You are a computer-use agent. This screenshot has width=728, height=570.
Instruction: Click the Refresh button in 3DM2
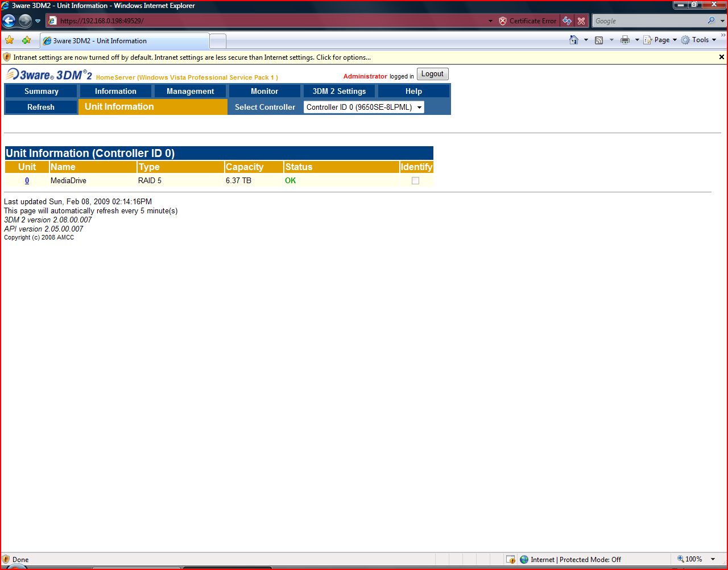(41, 107)
